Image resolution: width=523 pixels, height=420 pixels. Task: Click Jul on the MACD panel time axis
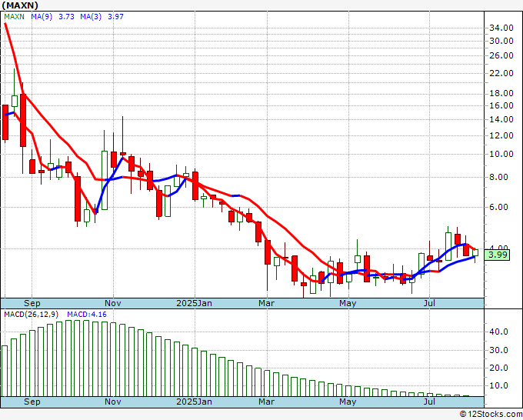[x=429, y=402]
